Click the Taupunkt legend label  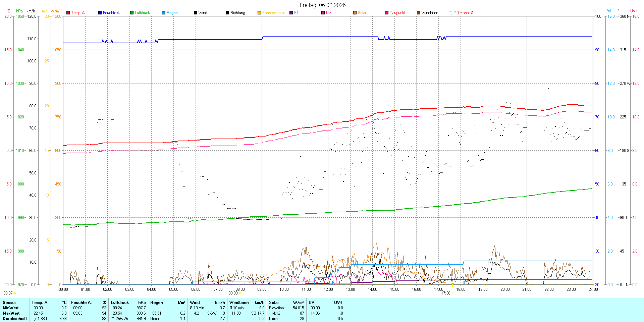397,13
